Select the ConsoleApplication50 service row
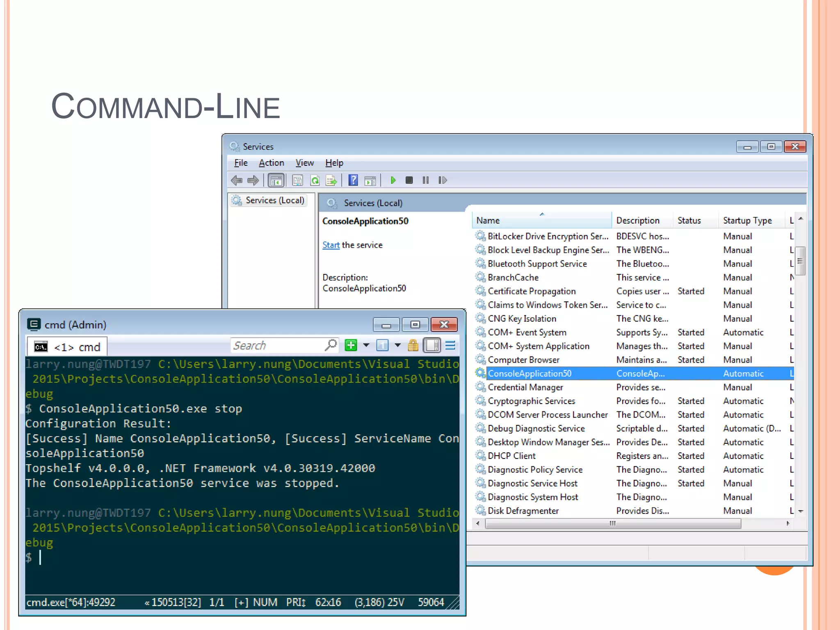 click(x=634, y=373)
